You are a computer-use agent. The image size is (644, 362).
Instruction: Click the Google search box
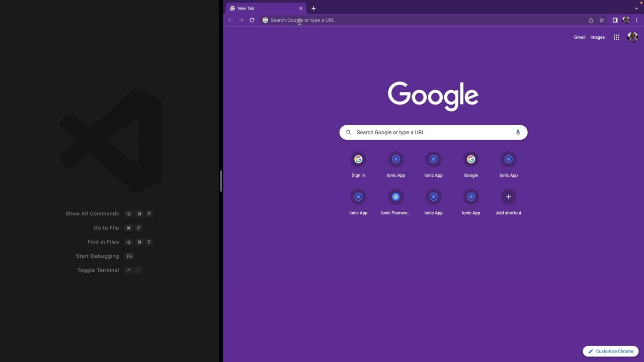coord(433,132)
